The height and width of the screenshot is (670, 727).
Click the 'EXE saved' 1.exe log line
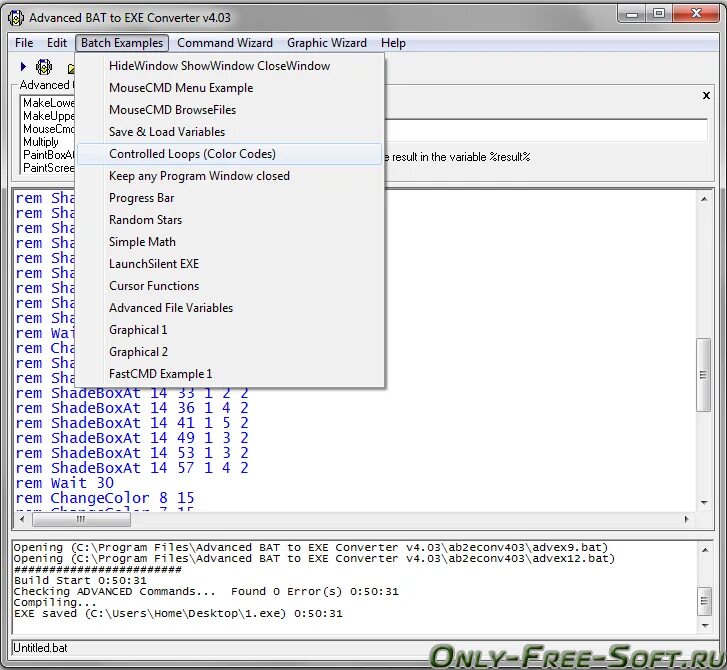click(x=178, y=614)
